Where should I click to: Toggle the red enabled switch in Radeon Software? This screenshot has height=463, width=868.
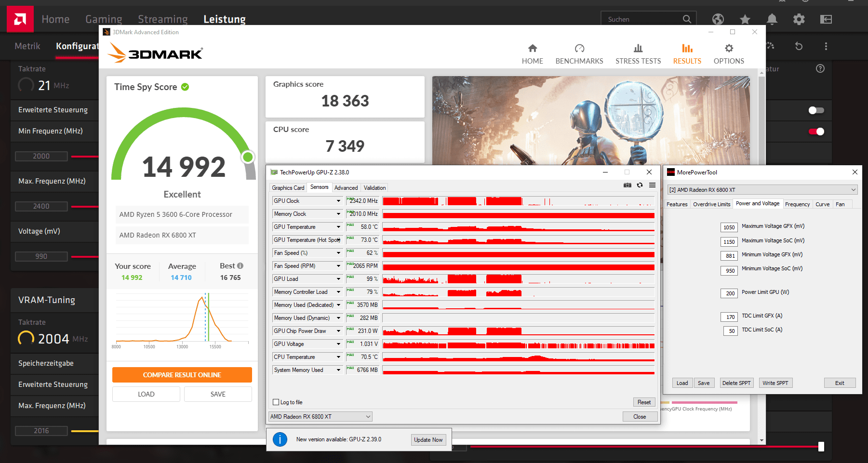[816, 132]
